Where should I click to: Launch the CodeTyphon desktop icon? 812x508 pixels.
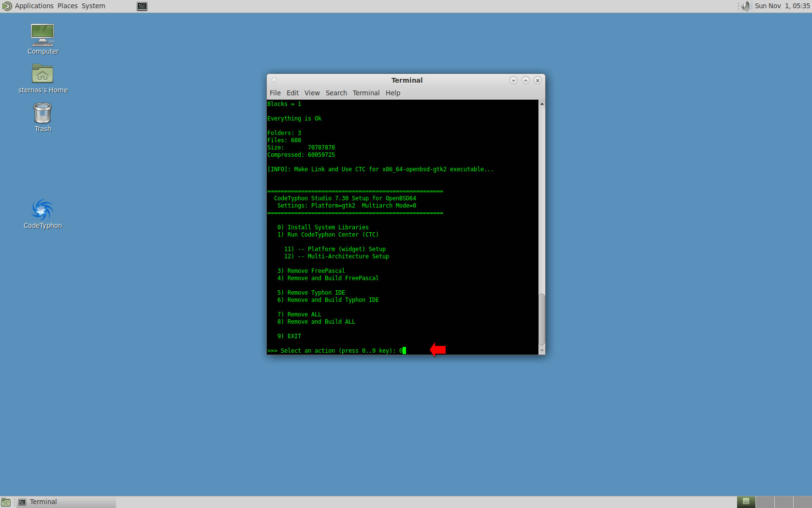[43, 214]
